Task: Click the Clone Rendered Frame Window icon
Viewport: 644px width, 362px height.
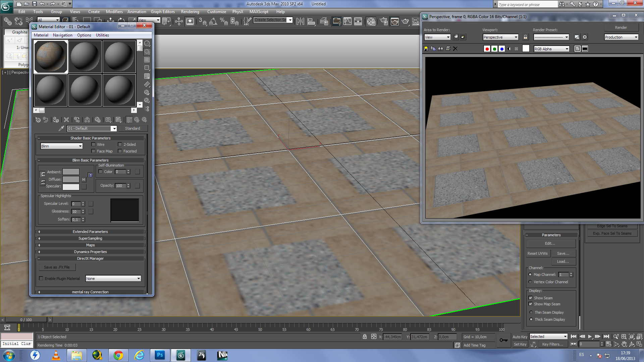Action: point(440,49)
